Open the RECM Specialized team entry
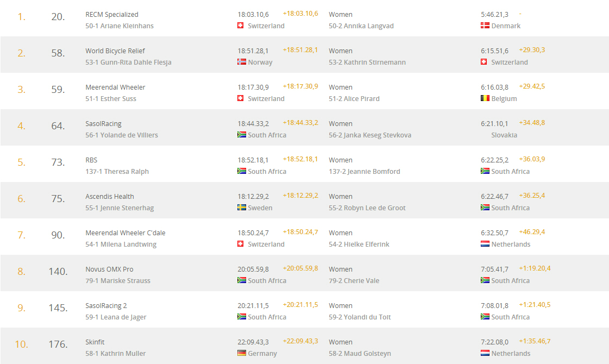Viewport: 609px width, 364px height. coord(112,14)
